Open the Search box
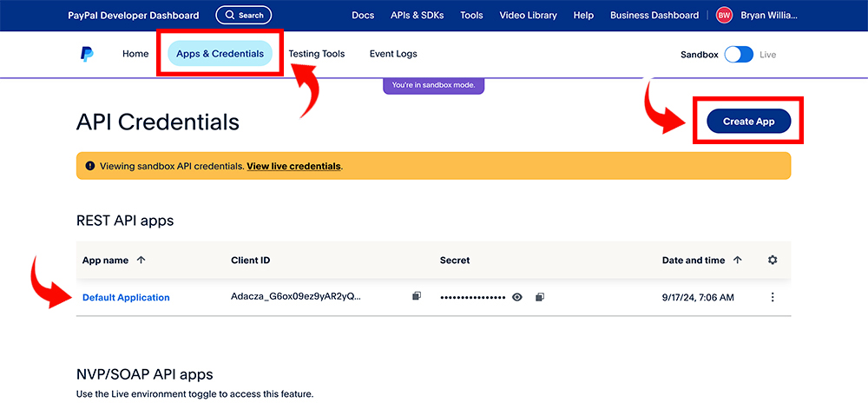 click(244, 16)
